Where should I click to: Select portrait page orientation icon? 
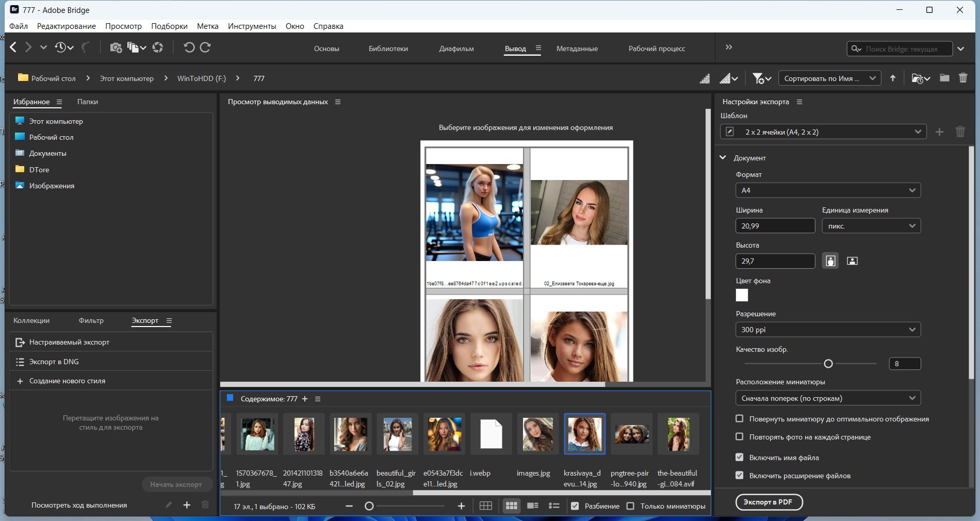[x=830, y=261]
